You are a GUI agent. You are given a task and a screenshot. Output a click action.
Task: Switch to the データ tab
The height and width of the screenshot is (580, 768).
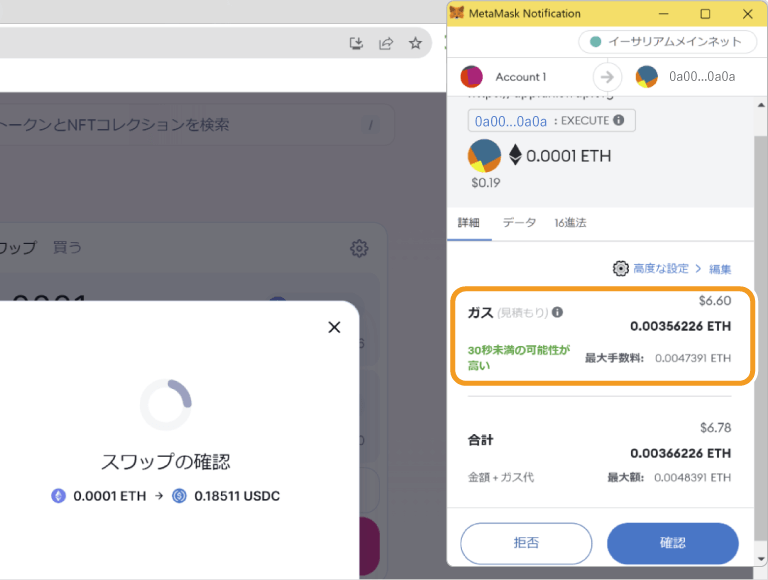point(519,223)
